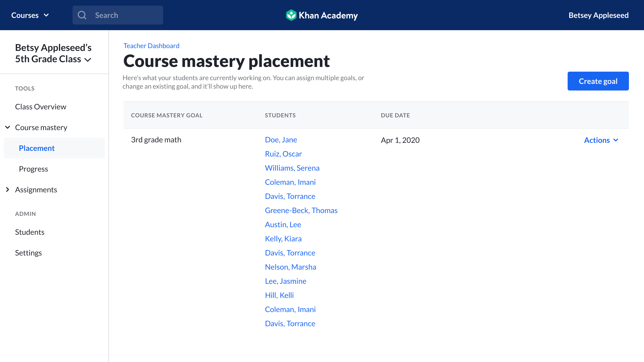Image resolution: width=644 pixels, height=362 pixels.
Task: Open the Assignments sidebar item
Action: point(36,189)
